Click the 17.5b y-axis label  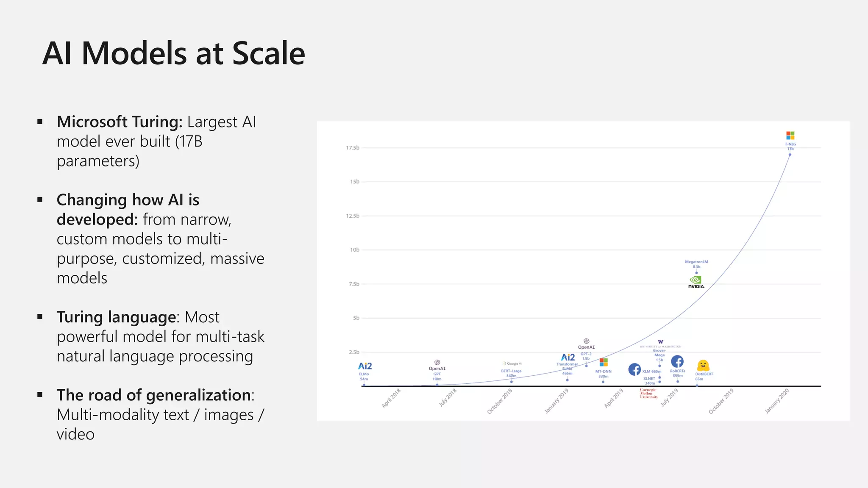click(x=352, y=148)
